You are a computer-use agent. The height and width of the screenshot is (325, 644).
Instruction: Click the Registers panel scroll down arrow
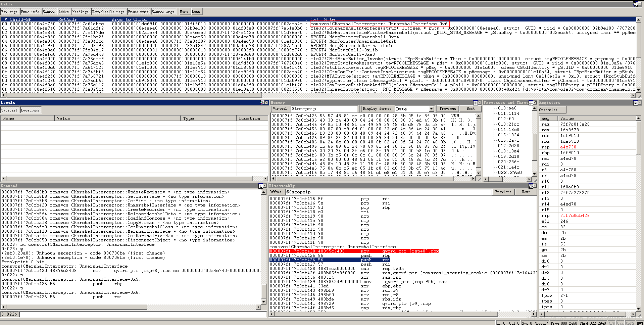638,309
